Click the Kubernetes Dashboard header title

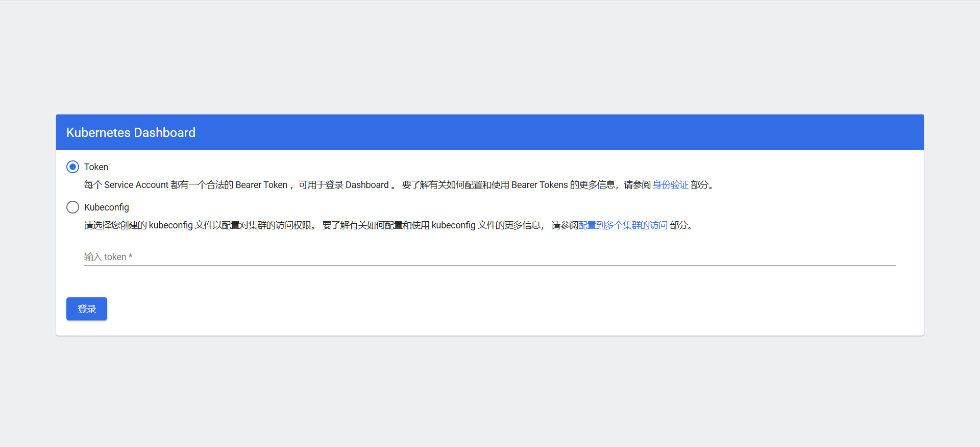tap(131, 133)
